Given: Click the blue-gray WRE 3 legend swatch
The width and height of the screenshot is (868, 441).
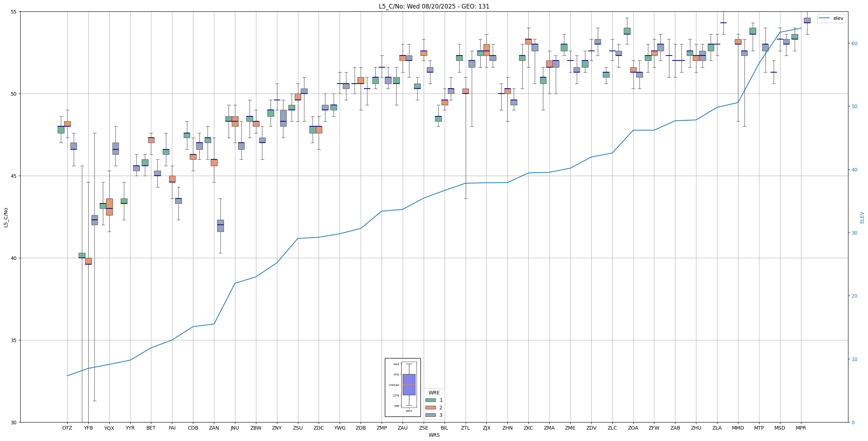Looking at the screenshot, I should pyautogui.click(x=430, y=415).
